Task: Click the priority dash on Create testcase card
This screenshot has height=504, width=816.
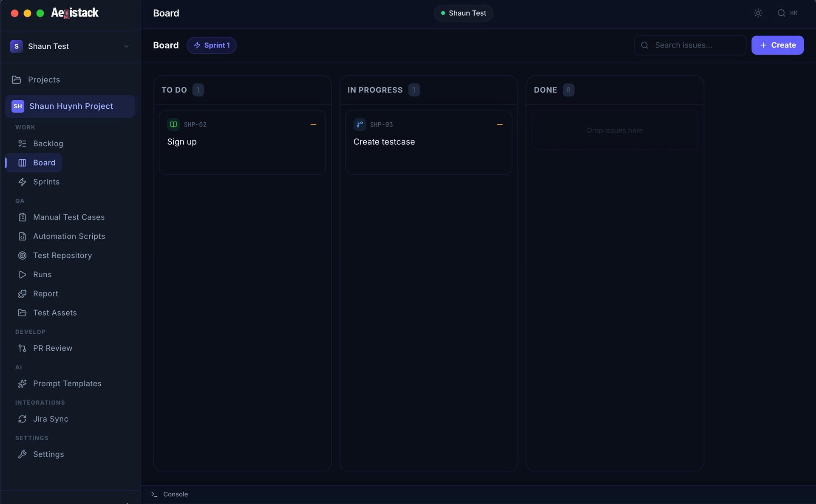Action: [500, 124]
